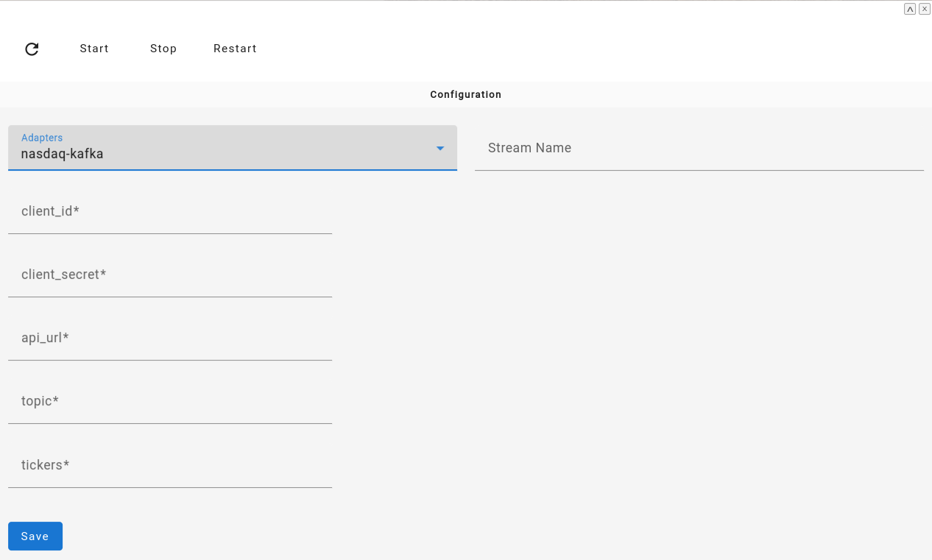Click the refresh/reload icon in the toolbar
Screen dimensions: 932x560
click(x=32, y=49)
